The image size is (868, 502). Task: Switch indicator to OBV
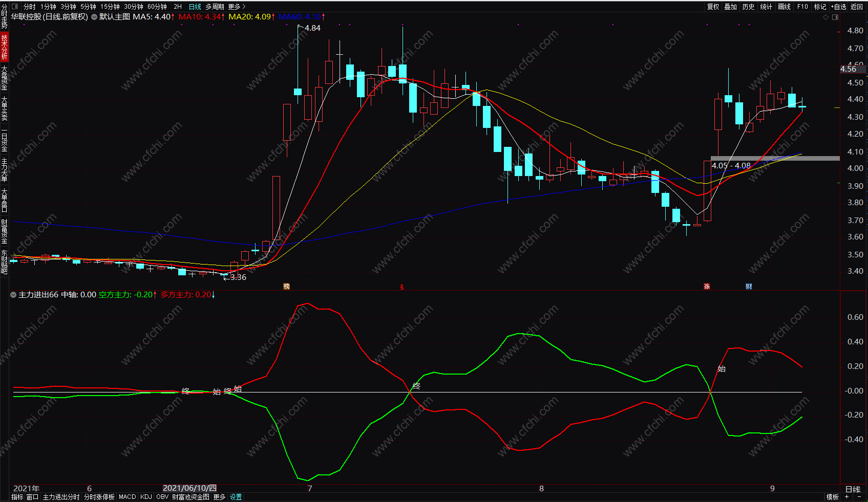[x=162, y=497]
